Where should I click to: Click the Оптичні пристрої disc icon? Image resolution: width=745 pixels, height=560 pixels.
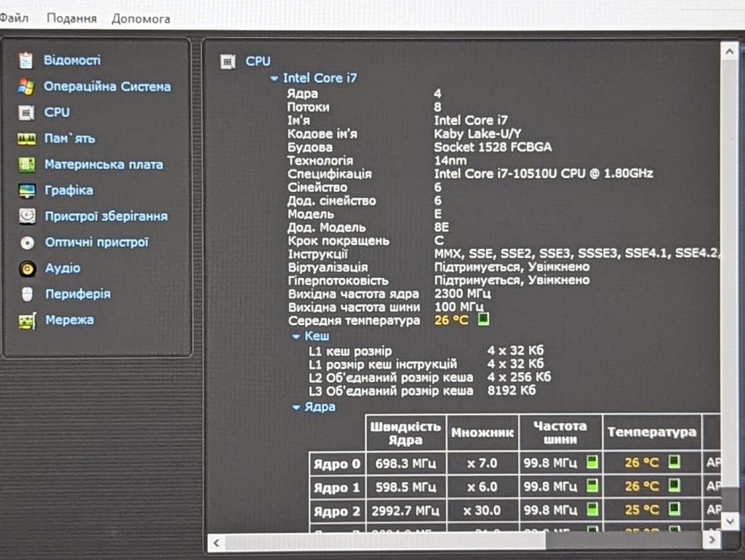point(27,242)
